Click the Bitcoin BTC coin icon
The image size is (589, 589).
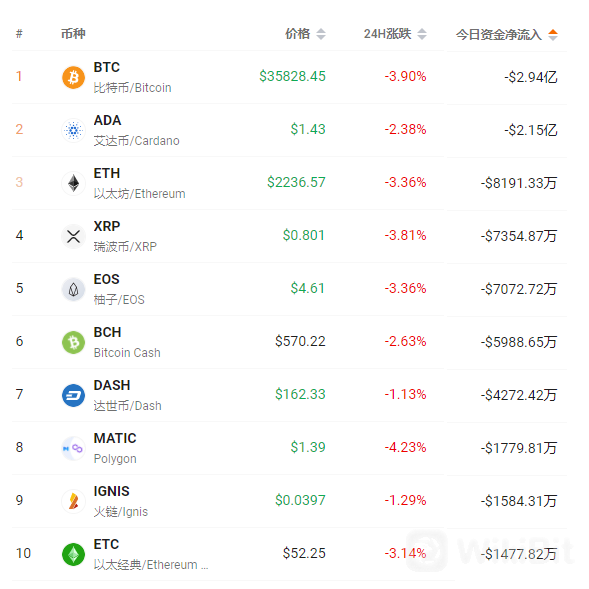coord(73,77)
